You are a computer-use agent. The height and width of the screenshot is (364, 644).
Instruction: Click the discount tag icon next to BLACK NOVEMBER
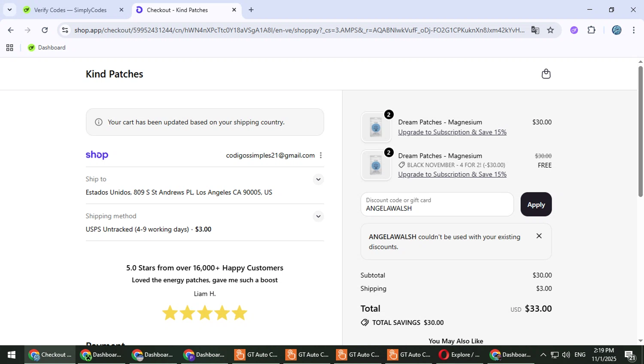point(401,165)
